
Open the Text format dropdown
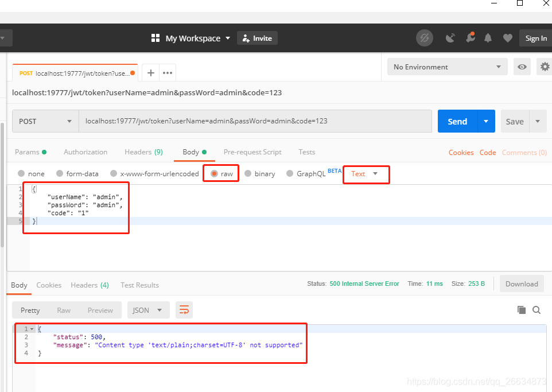tap(366, 174)
